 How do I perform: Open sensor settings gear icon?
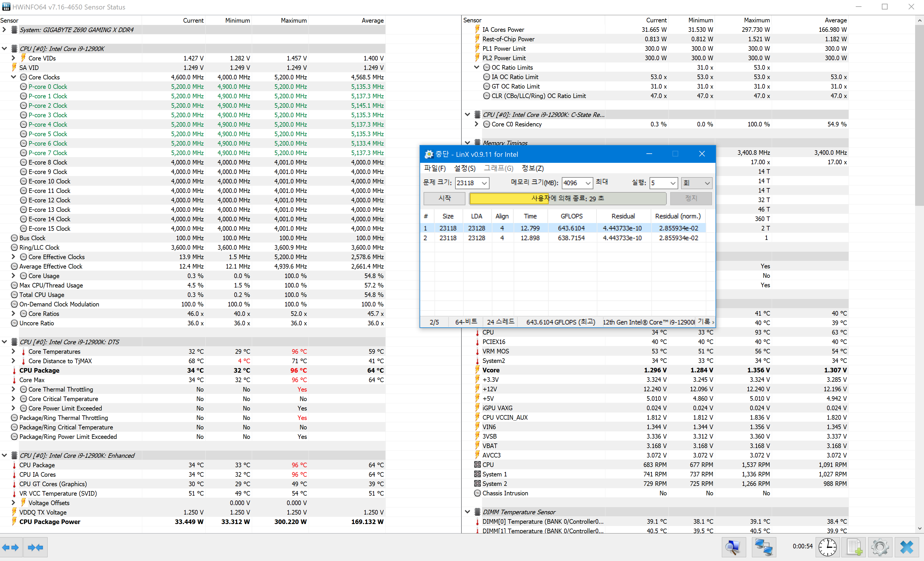(x=880, y=548)
